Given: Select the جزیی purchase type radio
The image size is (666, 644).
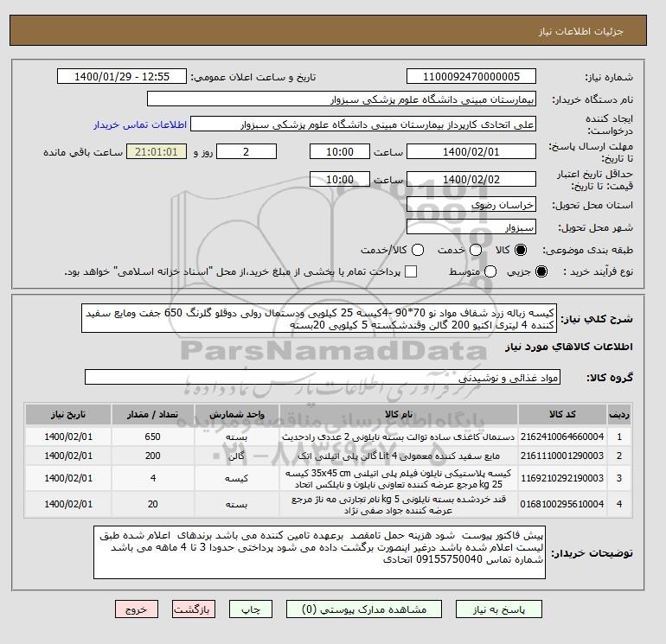Looking at the screenshot, I should click(541, 271).
